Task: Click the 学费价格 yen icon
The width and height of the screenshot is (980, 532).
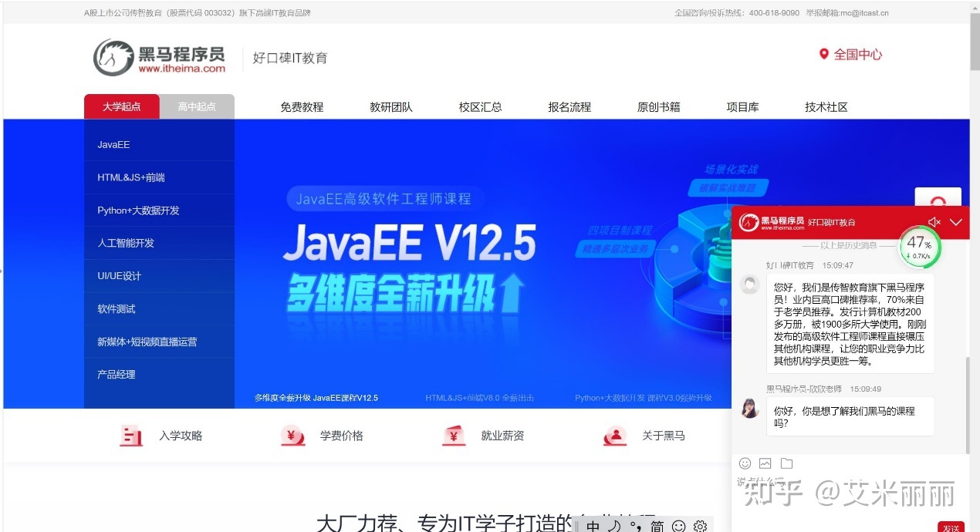Action: (292, 436)
